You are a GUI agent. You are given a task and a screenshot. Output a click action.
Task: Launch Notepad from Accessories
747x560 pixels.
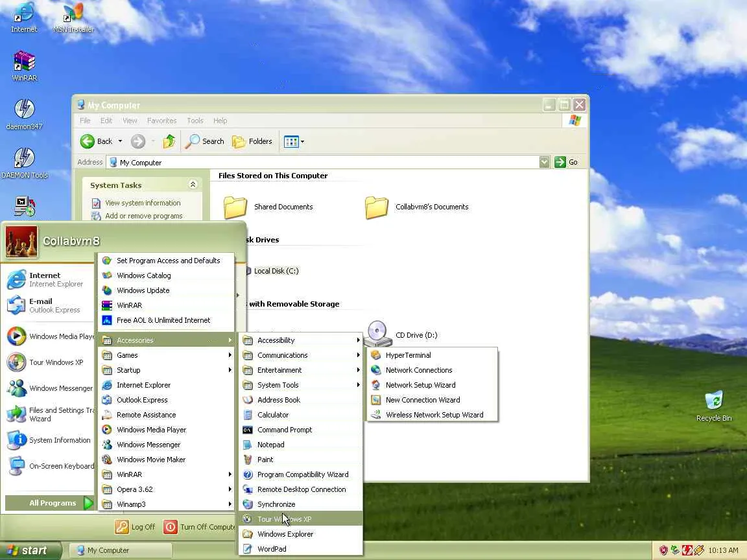301,445
